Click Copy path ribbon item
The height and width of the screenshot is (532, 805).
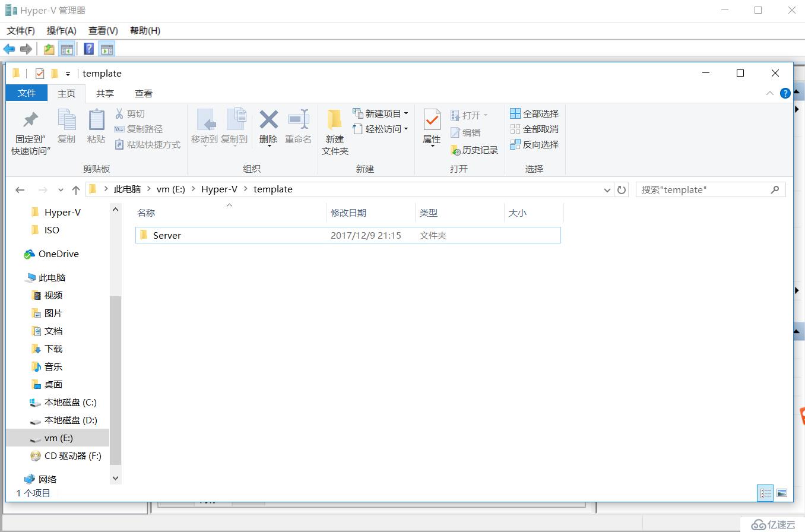pos(138,129)
